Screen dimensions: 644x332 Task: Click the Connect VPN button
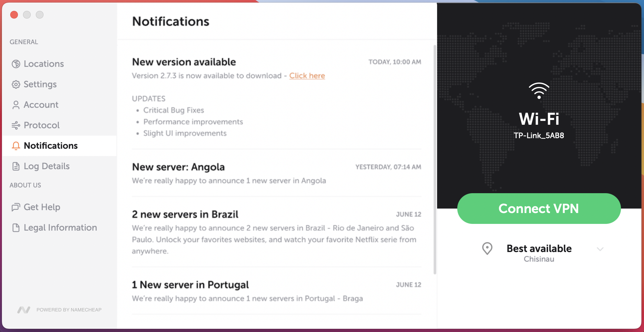[x=539, y=209]
